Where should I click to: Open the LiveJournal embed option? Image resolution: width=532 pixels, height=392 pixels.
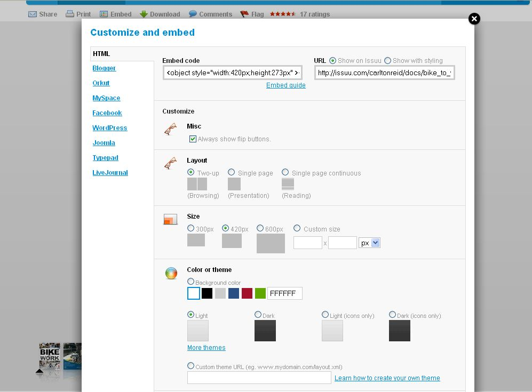[x=110, y=173]
